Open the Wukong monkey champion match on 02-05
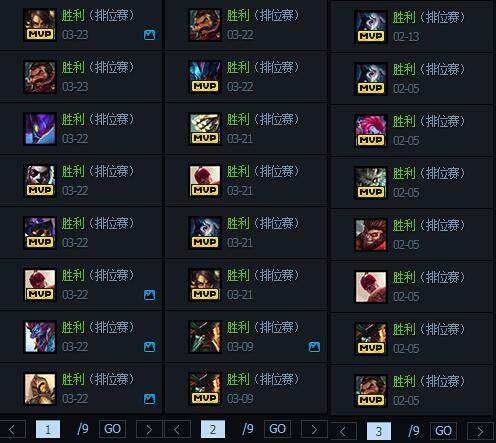The width and height of the screenshot is (496, 443). coord(412,235)
